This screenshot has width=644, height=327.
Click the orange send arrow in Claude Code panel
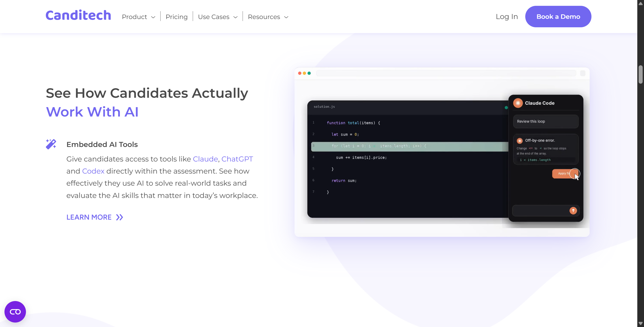pos(573,210)
